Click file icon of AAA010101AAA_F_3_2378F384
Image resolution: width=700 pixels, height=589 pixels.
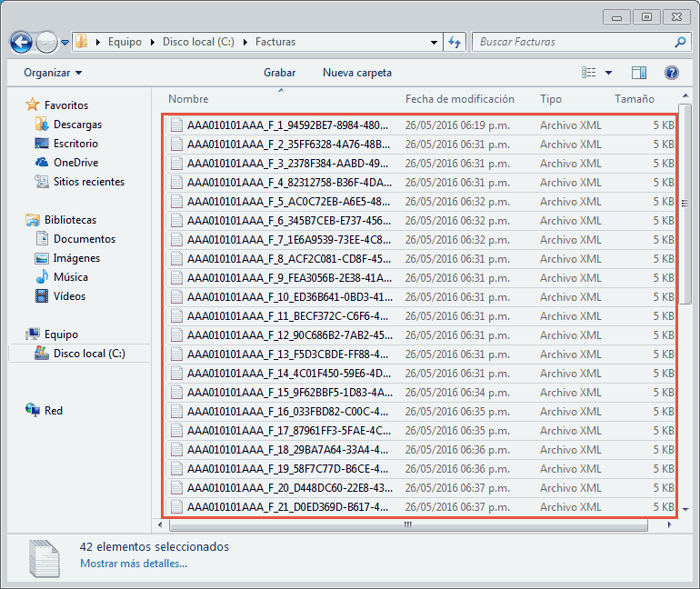point(176,164)
